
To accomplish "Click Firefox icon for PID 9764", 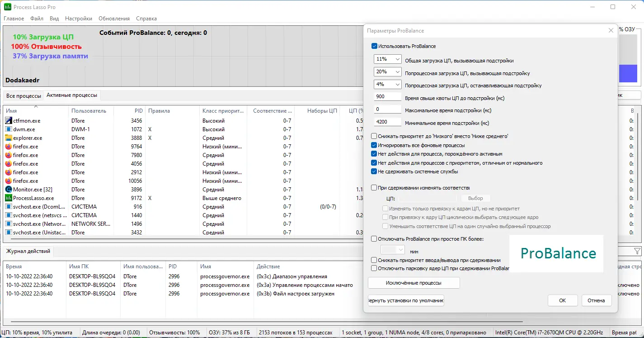I will (9, 147).
